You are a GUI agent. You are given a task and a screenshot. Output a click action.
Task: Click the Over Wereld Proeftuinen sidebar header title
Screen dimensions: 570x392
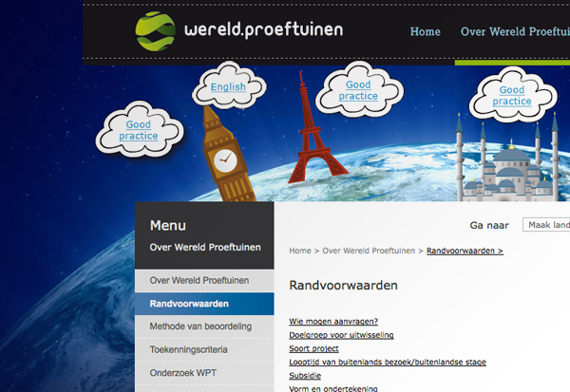click(x=205, y=248)
